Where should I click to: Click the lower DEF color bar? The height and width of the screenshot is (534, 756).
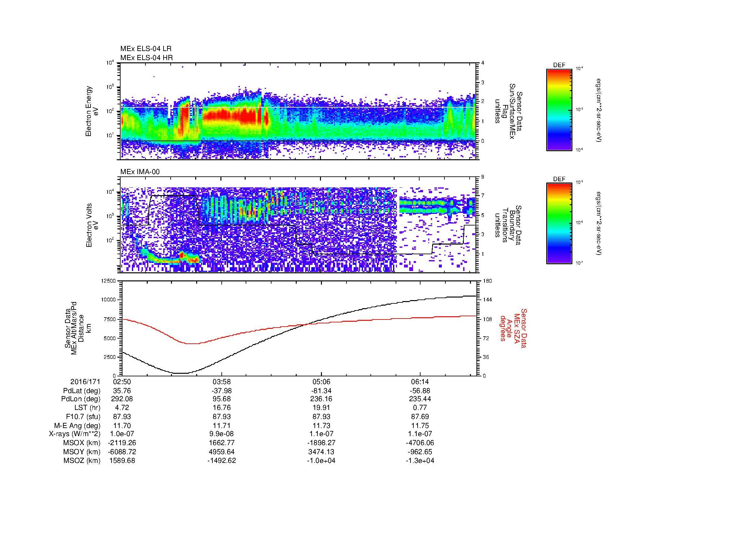click(x=559, y=224)
